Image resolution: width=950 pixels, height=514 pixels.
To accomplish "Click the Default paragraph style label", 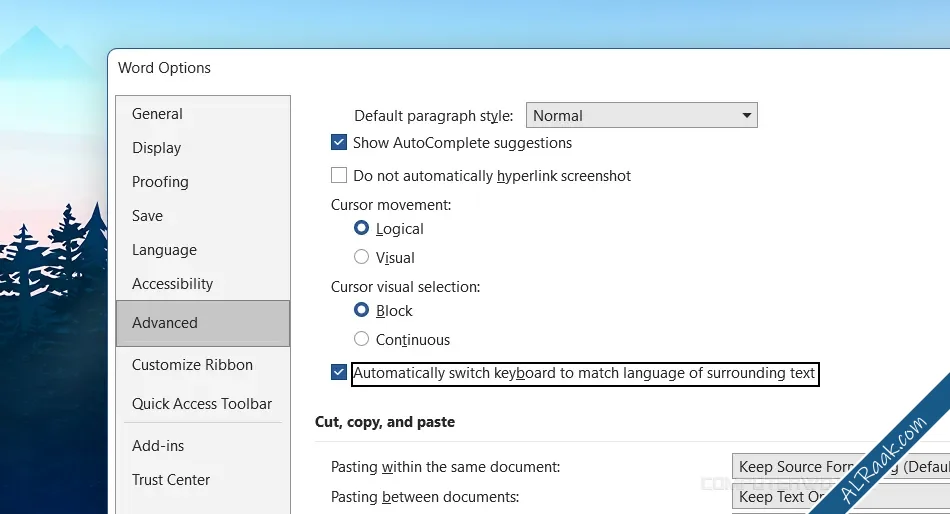I will tap(433, 116).
